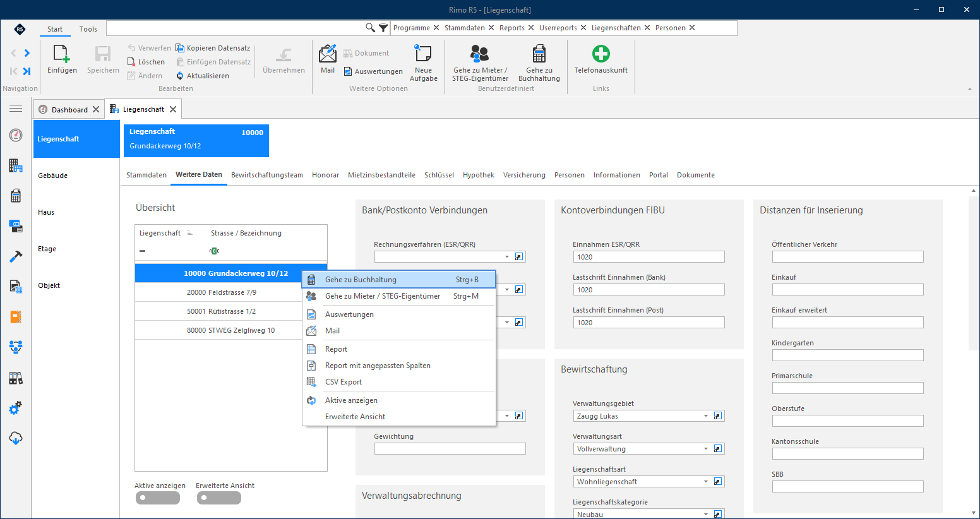Expand the Verwaltungsgebiet dropdown
The width and height of the screenshot is (980, 519).
(706, 416)
